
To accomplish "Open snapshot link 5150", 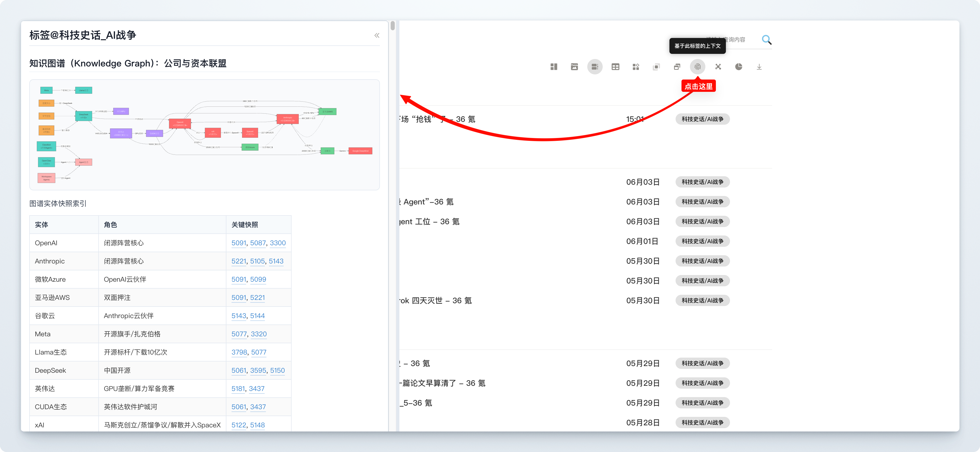I will pos(277,371).
